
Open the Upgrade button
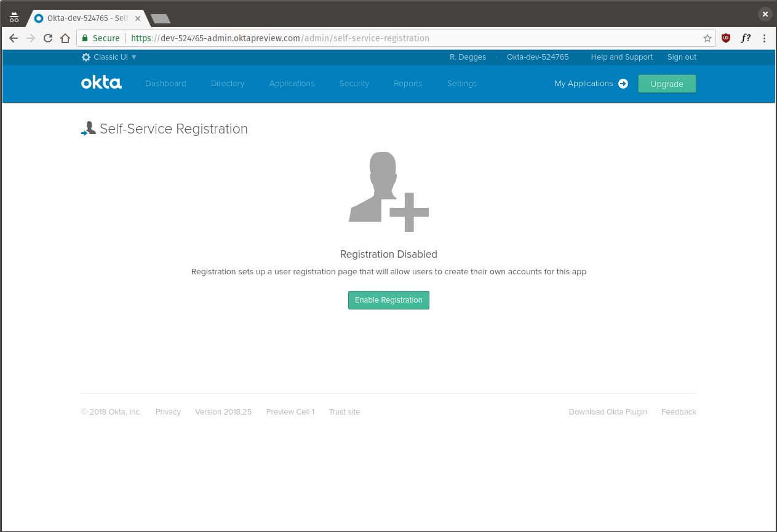click(667, 83)
